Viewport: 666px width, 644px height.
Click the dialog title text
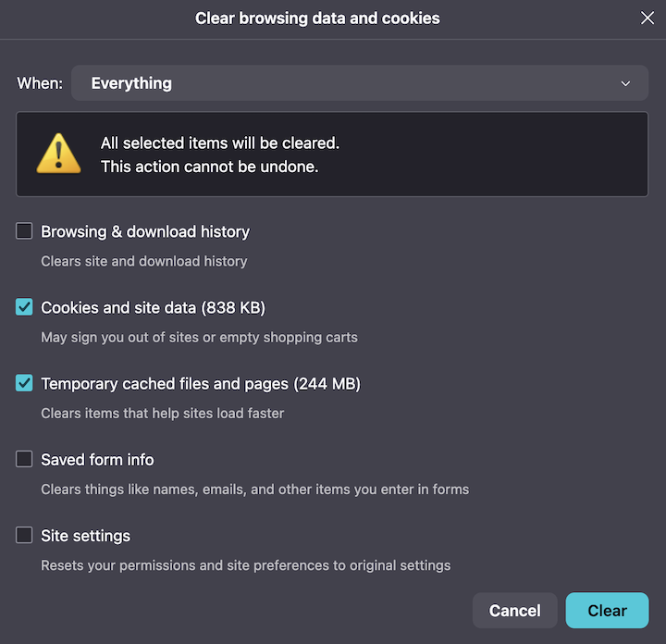317,19
